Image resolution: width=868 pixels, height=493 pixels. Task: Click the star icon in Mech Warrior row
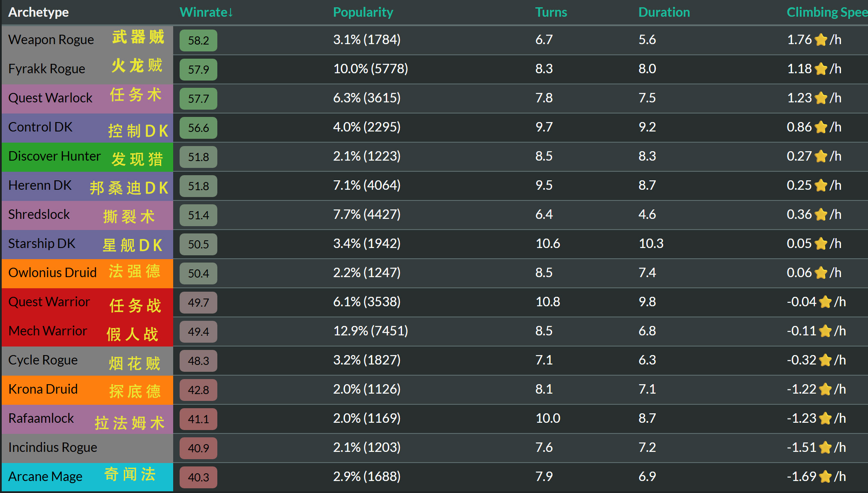pos(825,331)
